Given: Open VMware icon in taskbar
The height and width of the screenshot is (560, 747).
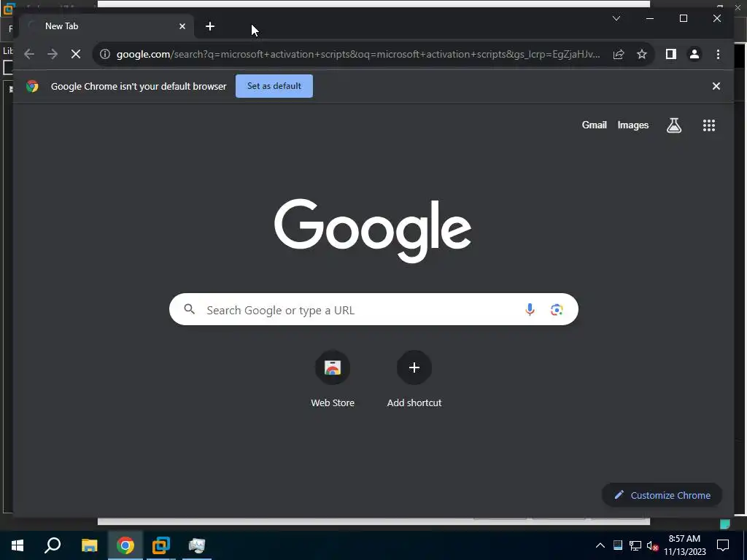Looking at the screenshot, I should [x=161, y=545].
